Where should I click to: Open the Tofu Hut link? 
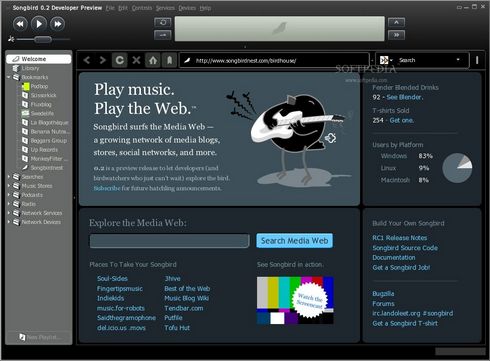(x=177, y=328)
